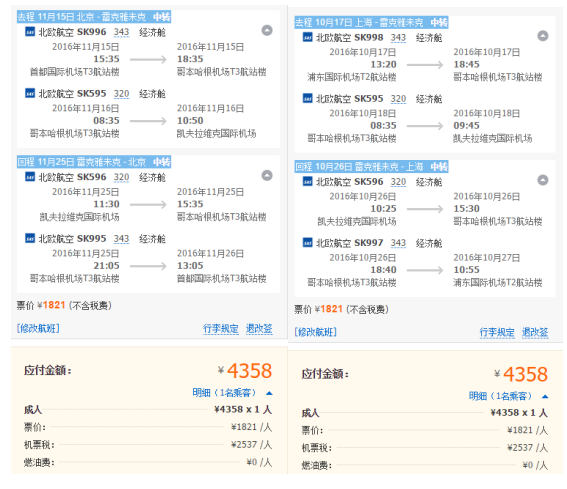567x489 pixels.
Task: Collapse Beijing outbound 11月15日 flight details
Action: 267,30
